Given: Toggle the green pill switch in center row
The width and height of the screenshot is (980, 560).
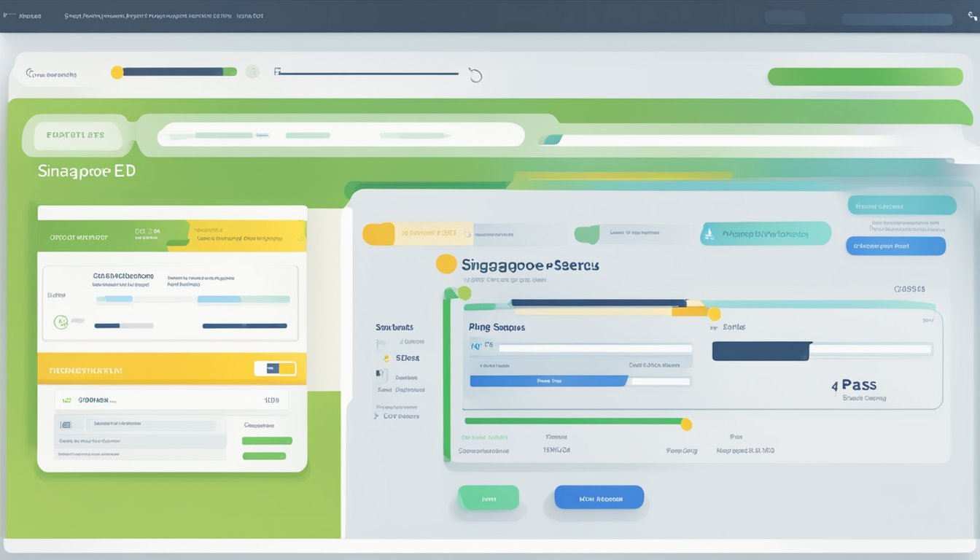Looking at the screenshot, I should (x=587, y=234).
